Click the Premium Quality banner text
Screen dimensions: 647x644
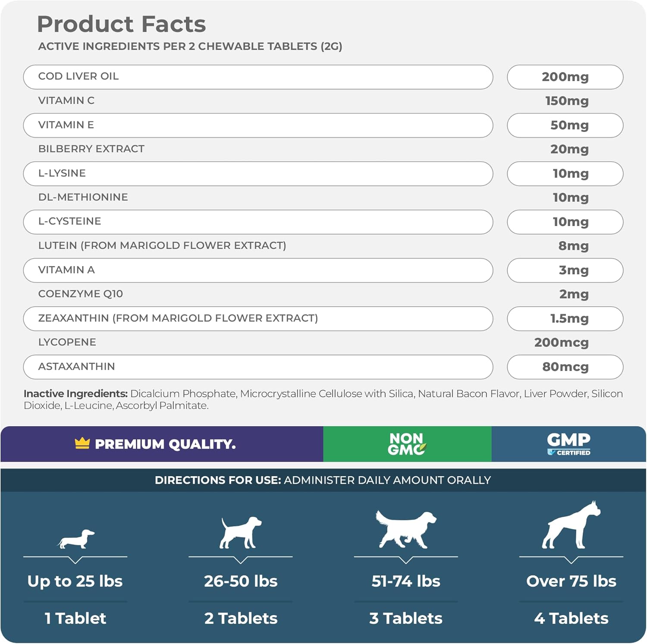(x=165, y=444)
